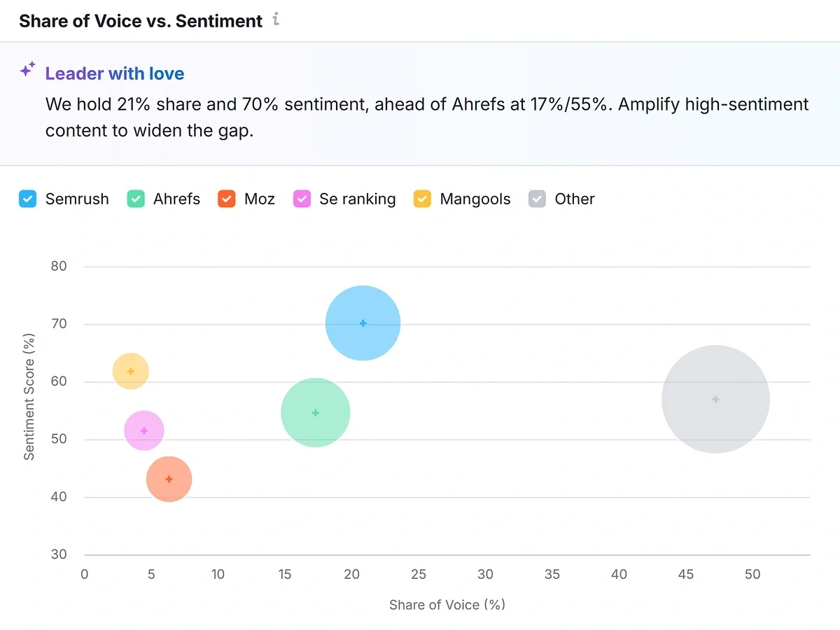The width and height of the screenshot is (840, 630).
Task: Click the gray Other bubble center marker
Action: pyautogui.click(x=715, y=398)
